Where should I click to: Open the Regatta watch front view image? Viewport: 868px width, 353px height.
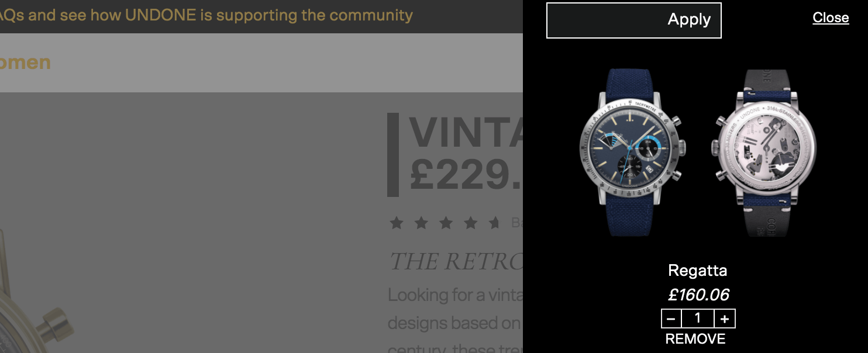point(633,152)
